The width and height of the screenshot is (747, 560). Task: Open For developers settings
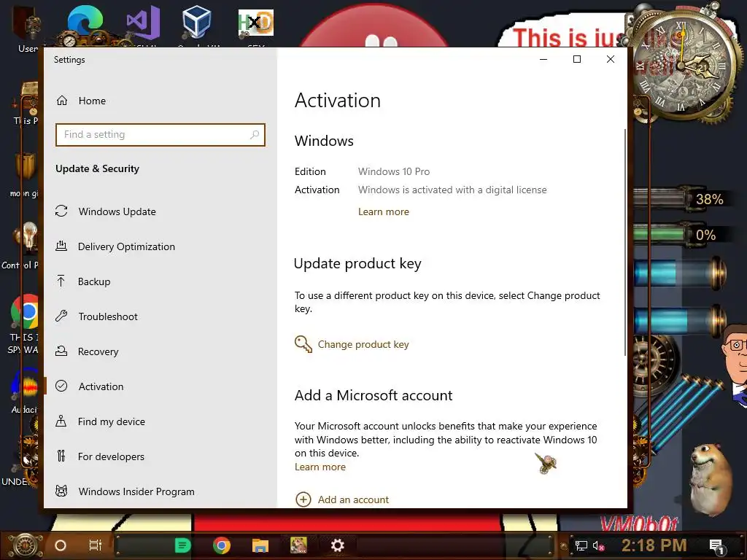[x=111, y=456]
